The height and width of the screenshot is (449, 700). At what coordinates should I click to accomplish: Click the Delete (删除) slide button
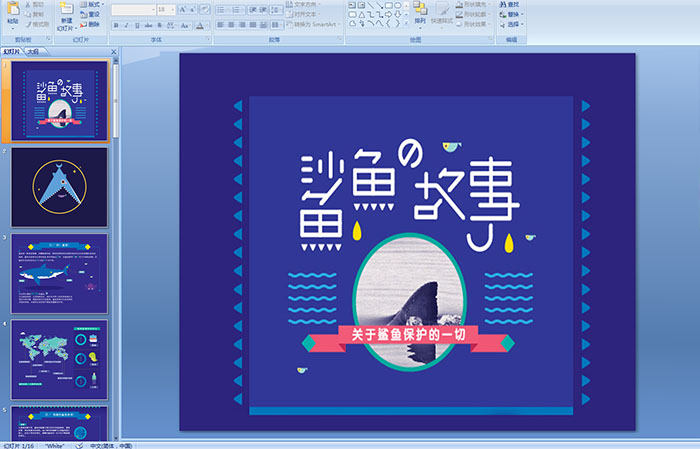[x=90, y=24]
